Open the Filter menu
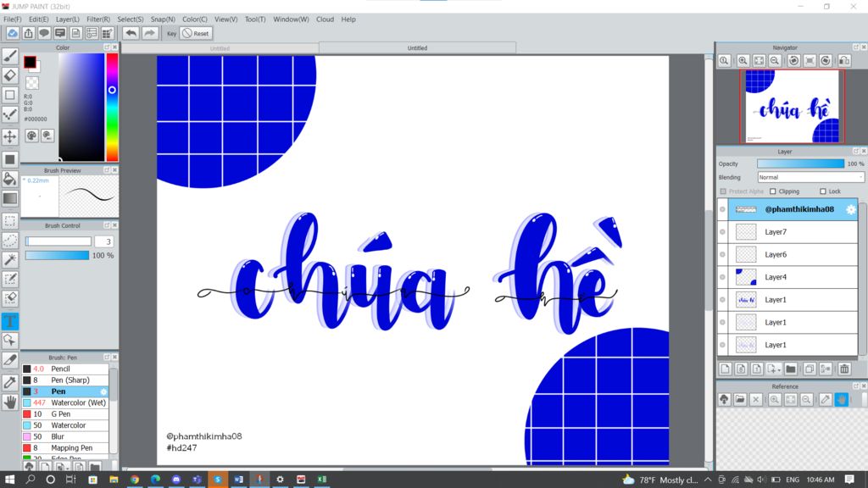 [98, 19]
